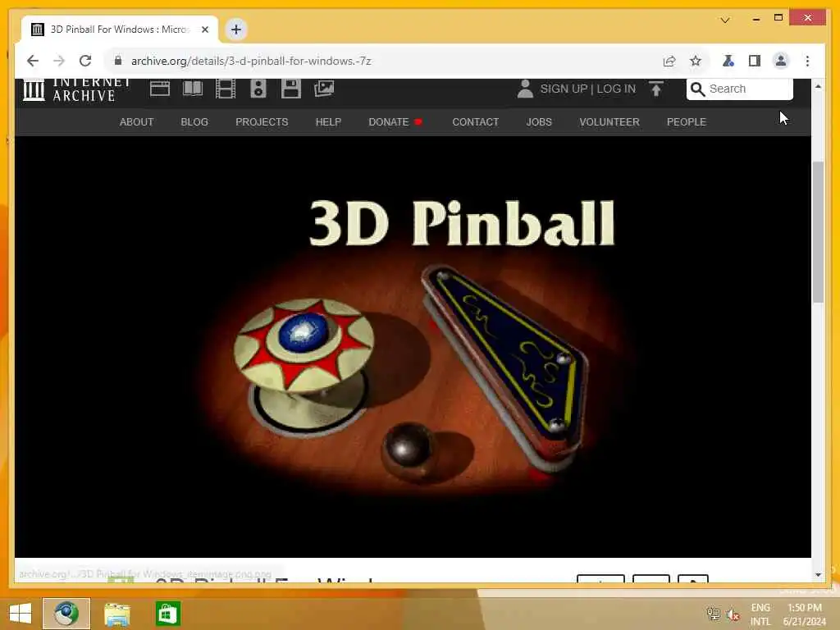Click the page vertical scrollbar thumb
Viewport: 840px width, 630px height.
(818, 231)
